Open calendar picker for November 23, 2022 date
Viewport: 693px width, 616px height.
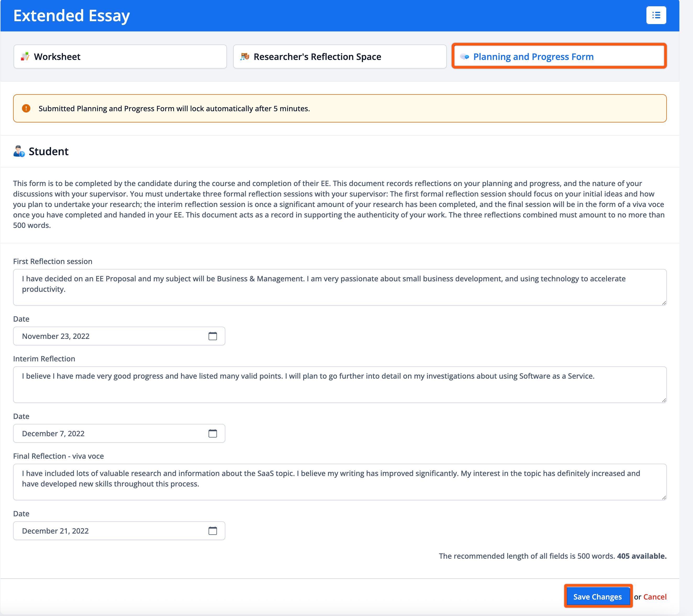point(212,336)
